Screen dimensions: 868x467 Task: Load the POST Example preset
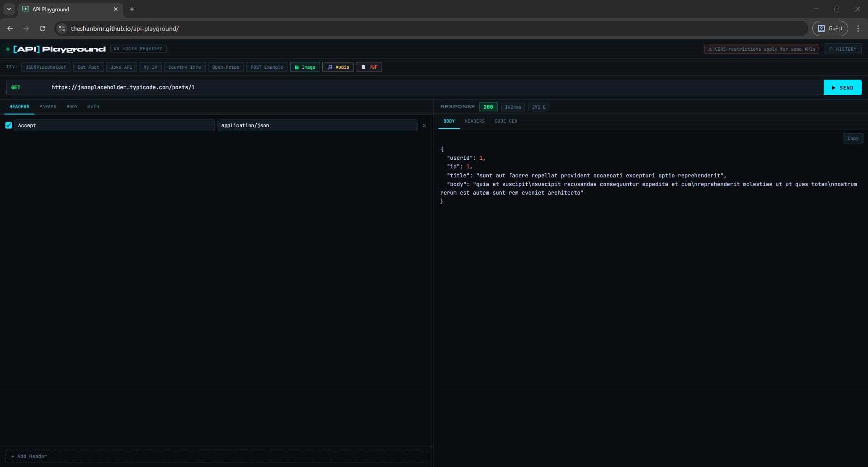pyautogui.click(x=267, y=67)
